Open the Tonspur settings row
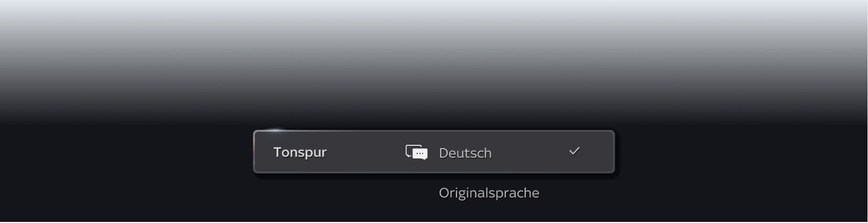868x223 pixels. tap(434, 152)
